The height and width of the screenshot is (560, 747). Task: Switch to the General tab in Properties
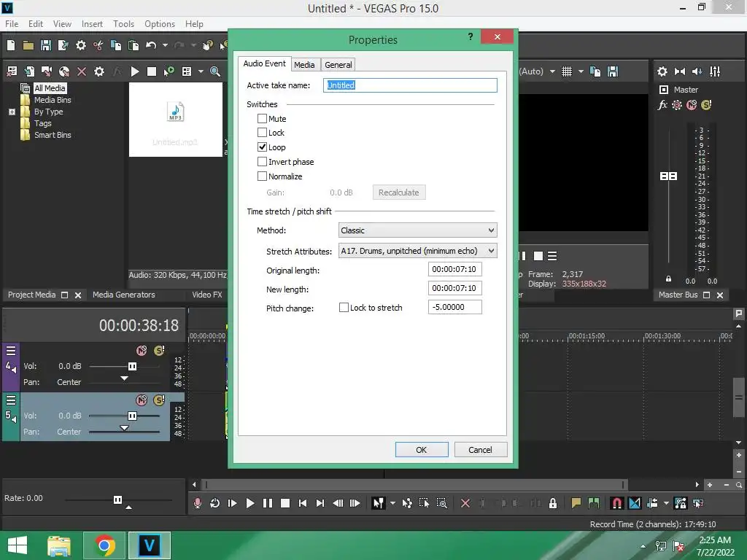coord(338,65)
